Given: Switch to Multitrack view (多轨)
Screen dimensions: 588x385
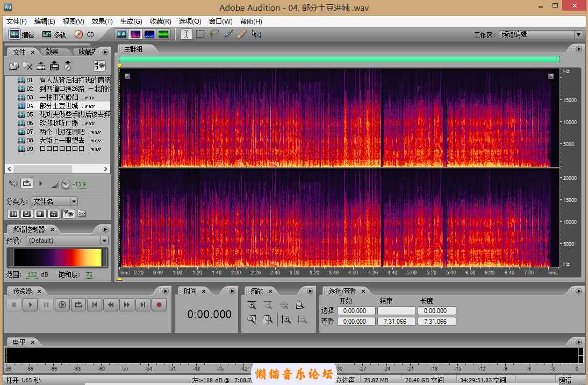Looking at the screenshot, I should (54, 34).
